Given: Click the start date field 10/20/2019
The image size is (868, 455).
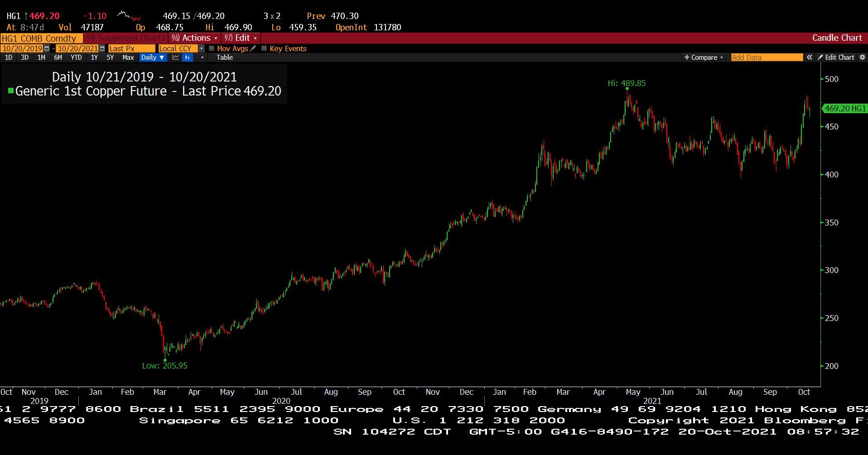Looking at the screenshot, I should coord(22,48).
